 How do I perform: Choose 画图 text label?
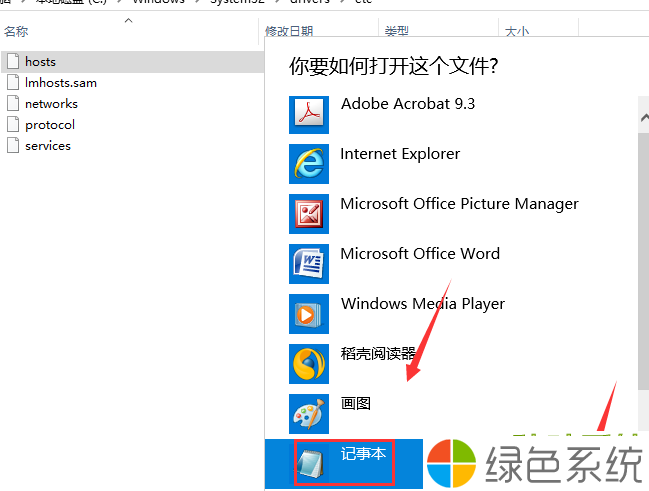[x=356, y=403]
